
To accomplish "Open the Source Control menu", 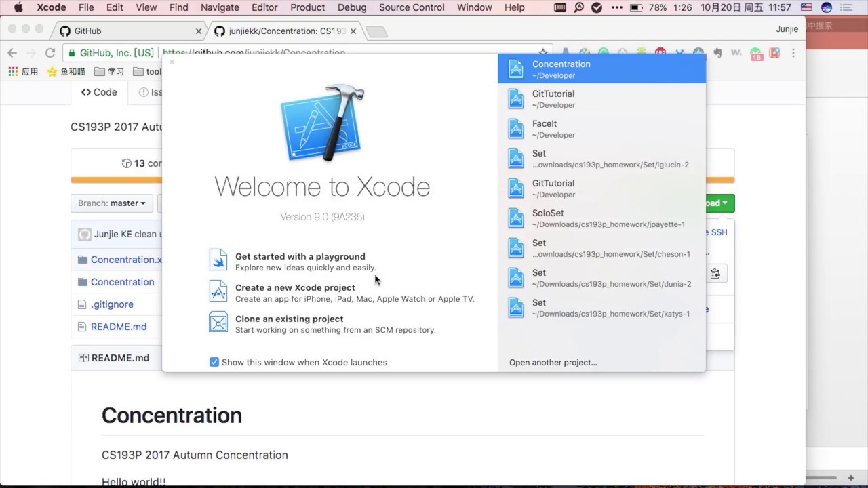I will (x=412, y=7).
